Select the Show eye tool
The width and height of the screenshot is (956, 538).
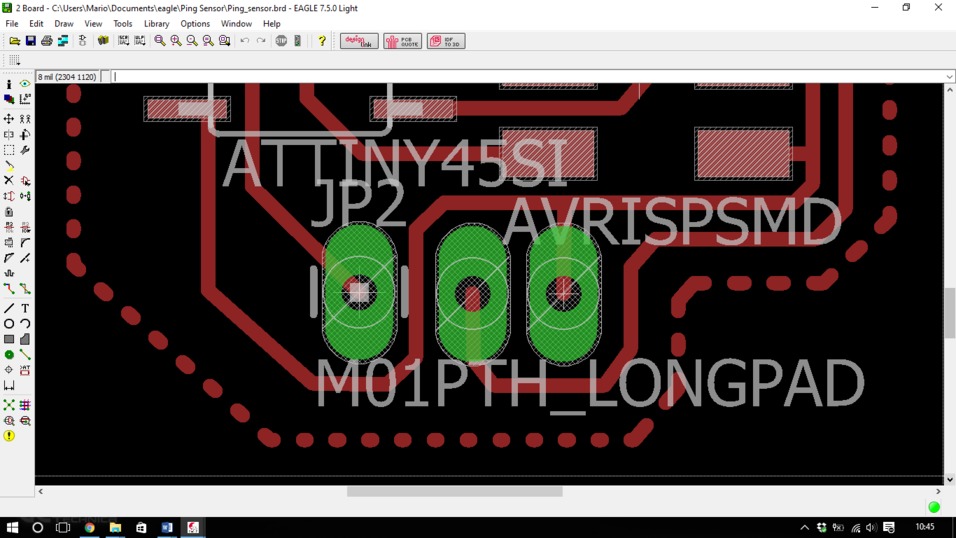25,84
